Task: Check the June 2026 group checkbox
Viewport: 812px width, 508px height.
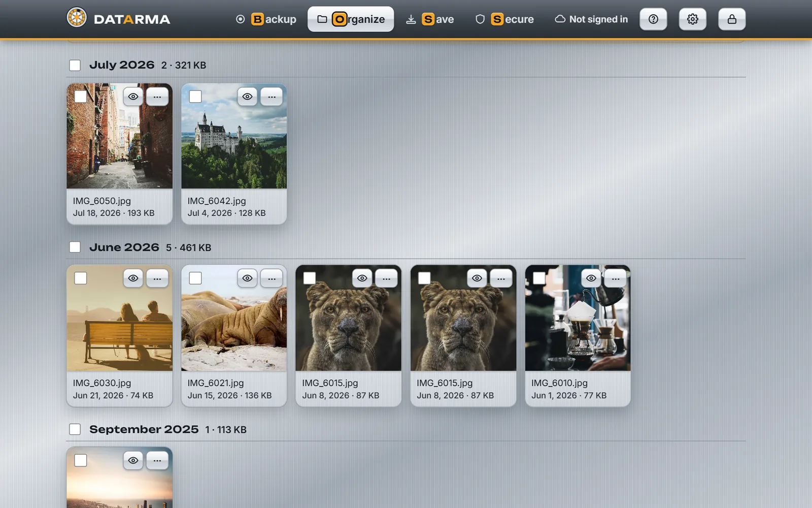Action: coord(75,247)
